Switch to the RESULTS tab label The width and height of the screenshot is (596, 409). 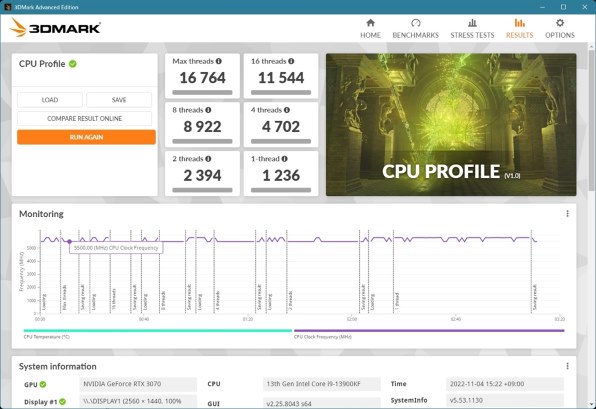tap(520, 35)
